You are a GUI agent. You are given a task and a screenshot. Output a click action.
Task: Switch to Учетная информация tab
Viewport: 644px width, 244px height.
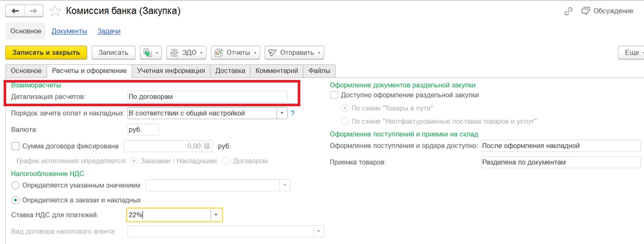tap(171, 71)
